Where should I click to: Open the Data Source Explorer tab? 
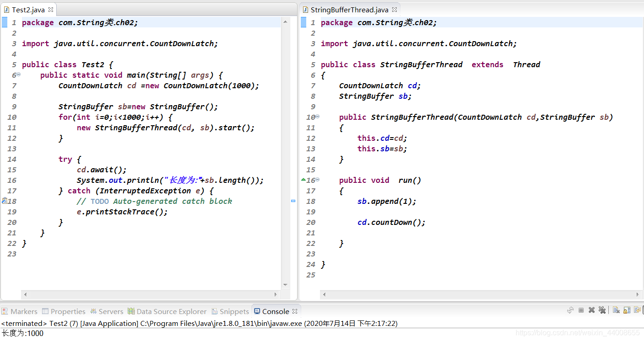point(167,311)
